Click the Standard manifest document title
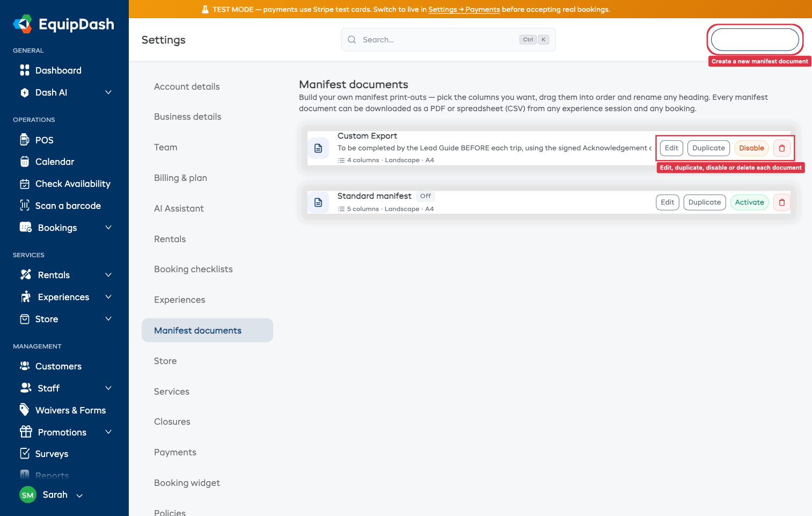 tap(374, 196)
